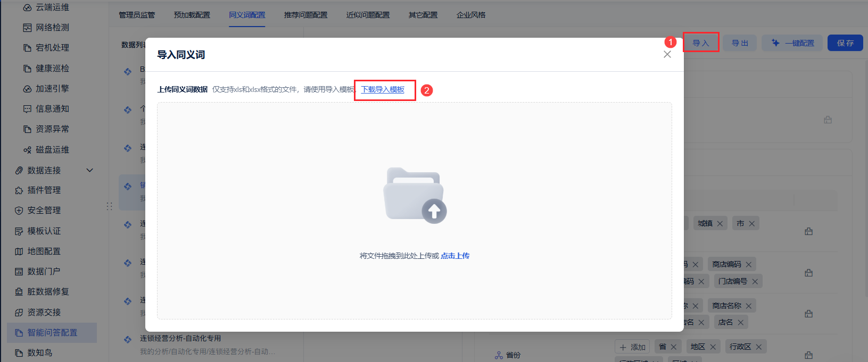Open 地图配置 in the sidebar
Viewport: 868px width, 362px height.
coord(38,251)
